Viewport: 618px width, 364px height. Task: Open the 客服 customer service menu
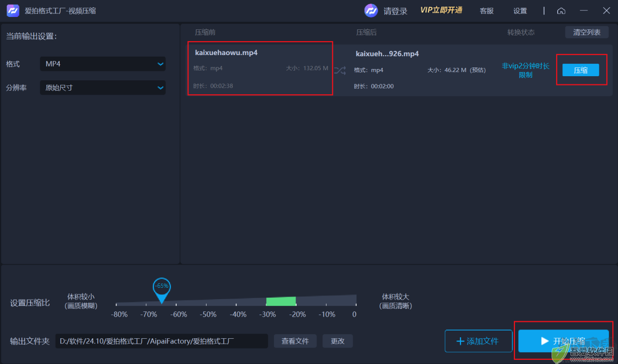tap(487, 11)
